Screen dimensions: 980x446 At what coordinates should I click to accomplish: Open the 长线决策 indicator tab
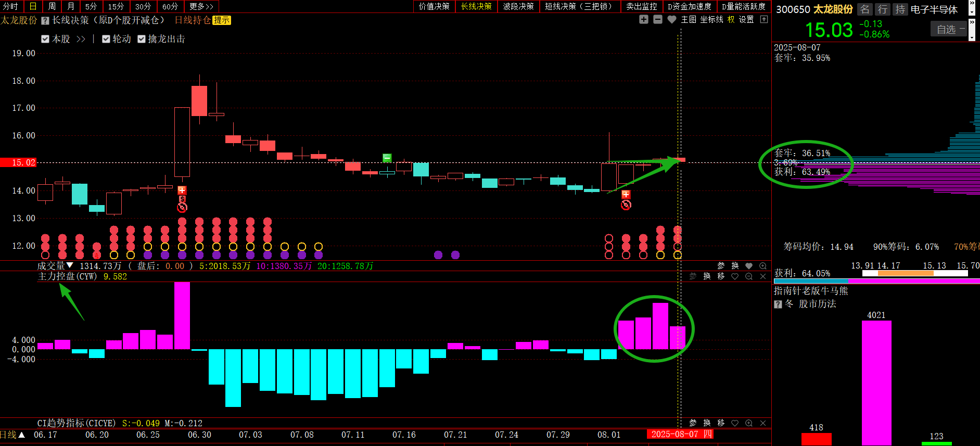(x=476, y=6)
